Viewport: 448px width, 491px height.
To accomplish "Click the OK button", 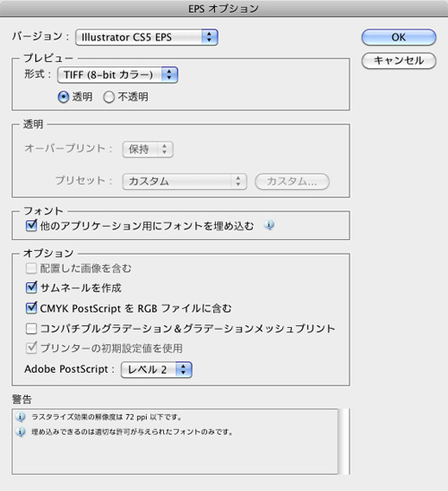I will (399, 38).
